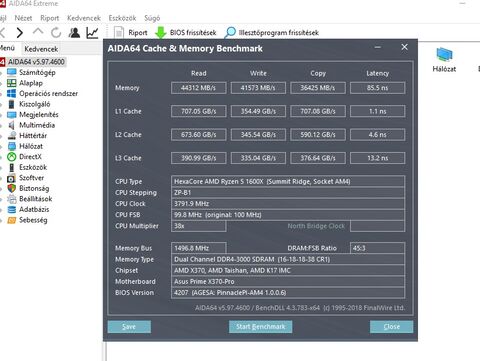Click the Motherboard field Asus Prime X370-Pro

(x=288, y=282)
